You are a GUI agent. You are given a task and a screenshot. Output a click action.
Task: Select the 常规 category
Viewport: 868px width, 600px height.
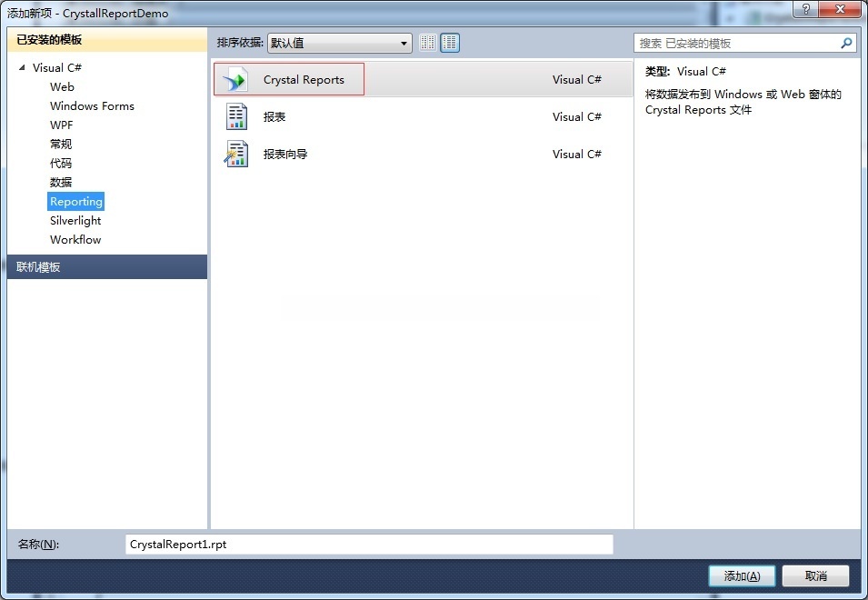61,144
